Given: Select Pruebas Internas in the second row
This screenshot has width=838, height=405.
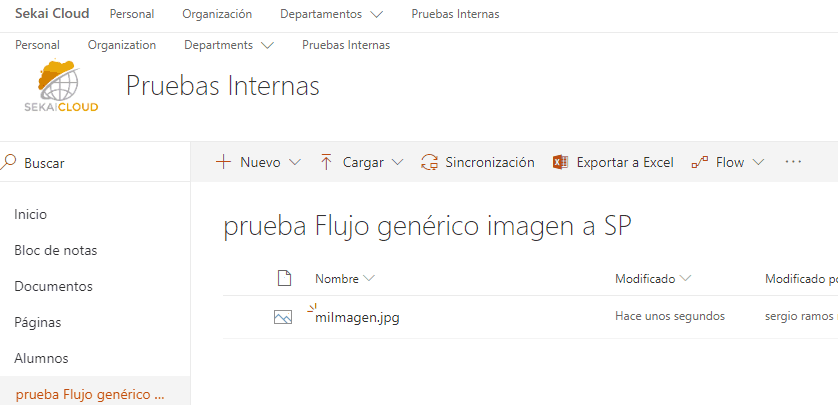Looking at the screenshot, I should pyautogui.click(x=346, y=45).
